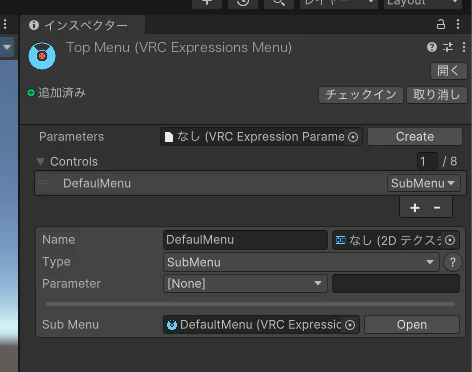Click the チェックイン button
Image resolution: width=472 pixels, height=372 pixels.
click(361, 95)
